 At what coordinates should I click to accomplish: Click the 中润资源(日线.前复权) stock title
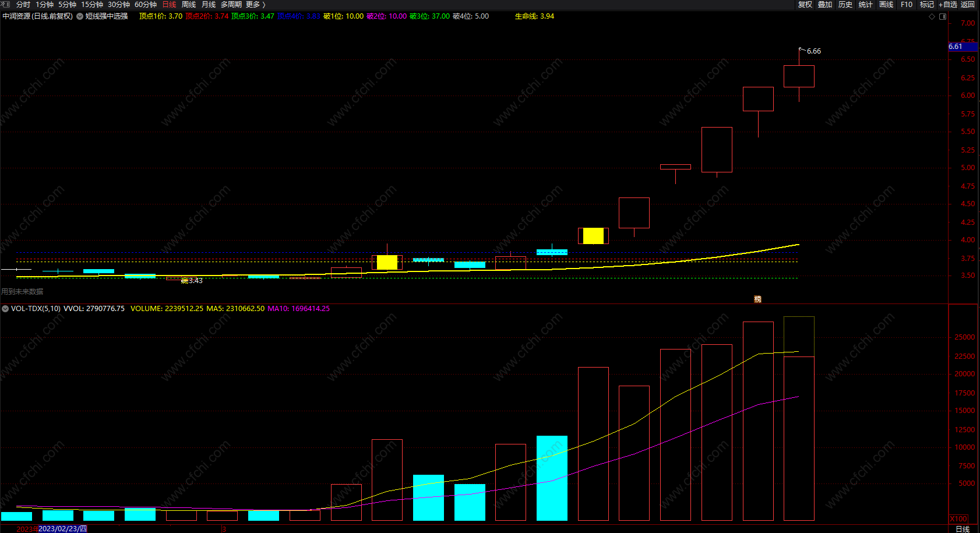point(38,16)
